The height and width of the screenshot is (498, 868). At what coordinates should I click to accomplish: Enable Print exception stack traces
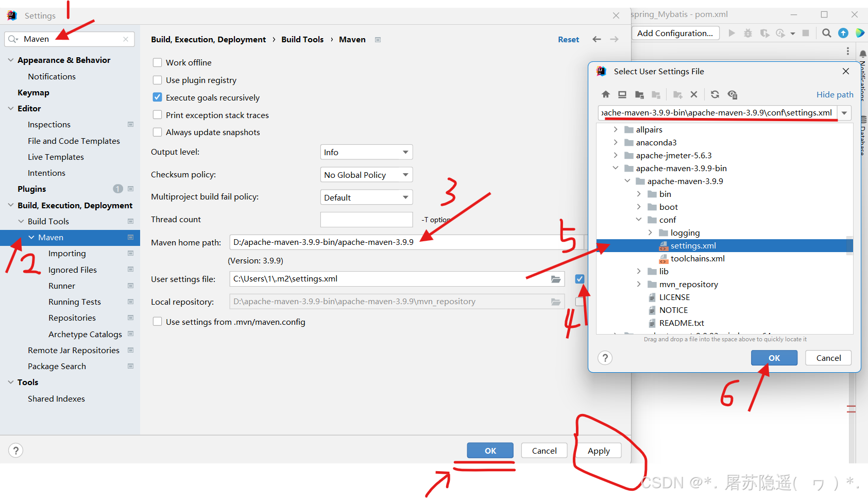tap(158, 115)
